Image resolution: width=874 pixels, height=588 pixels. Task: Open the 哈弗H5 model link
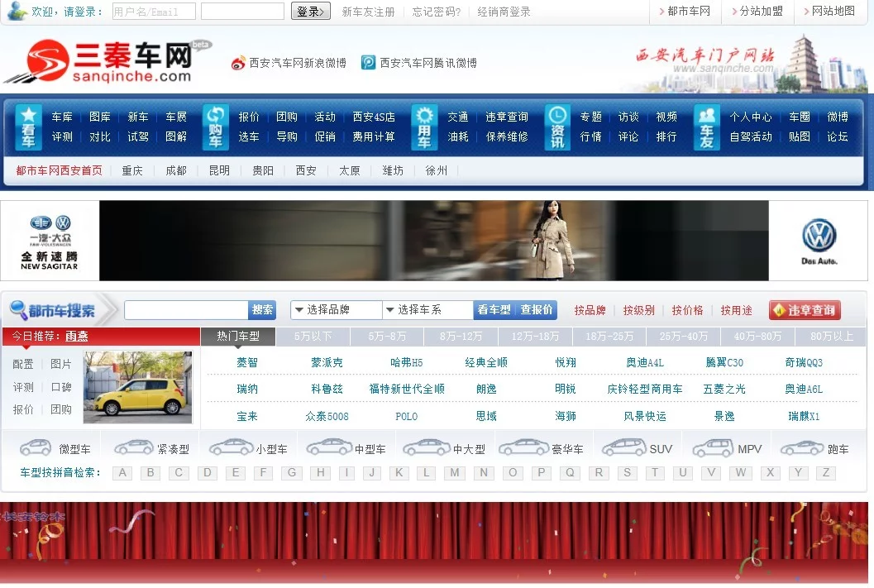point(406,362)
